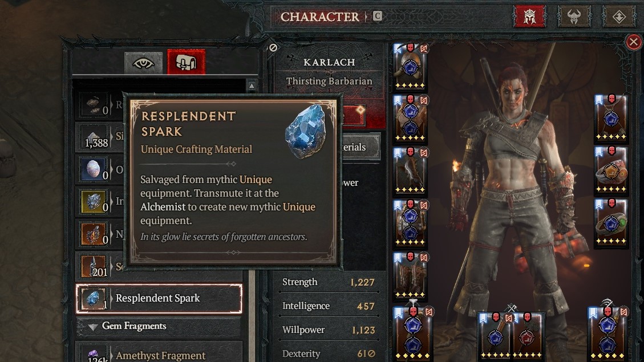Screen dimensions: 644x362
Task: Select the green gem ring slot
Action: coord(611,223)
